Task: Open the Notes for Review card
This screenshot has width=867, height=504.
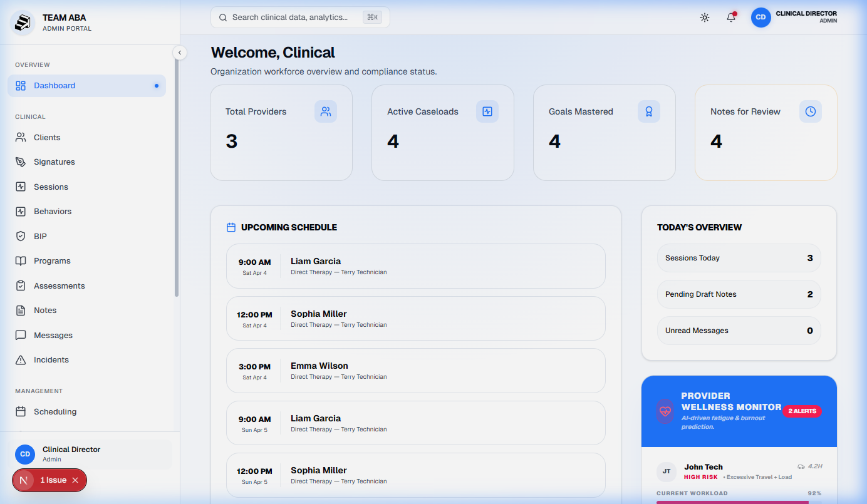Action: (766, 133)
